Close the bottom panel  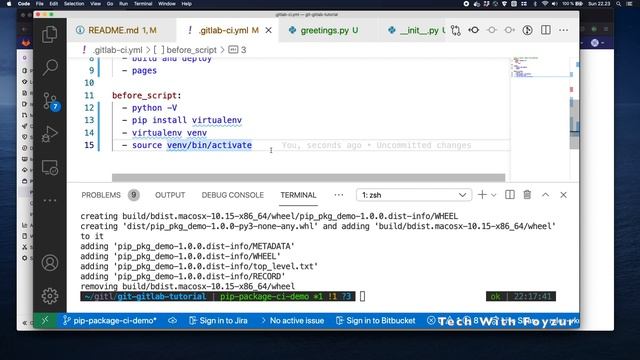point(563,195)
